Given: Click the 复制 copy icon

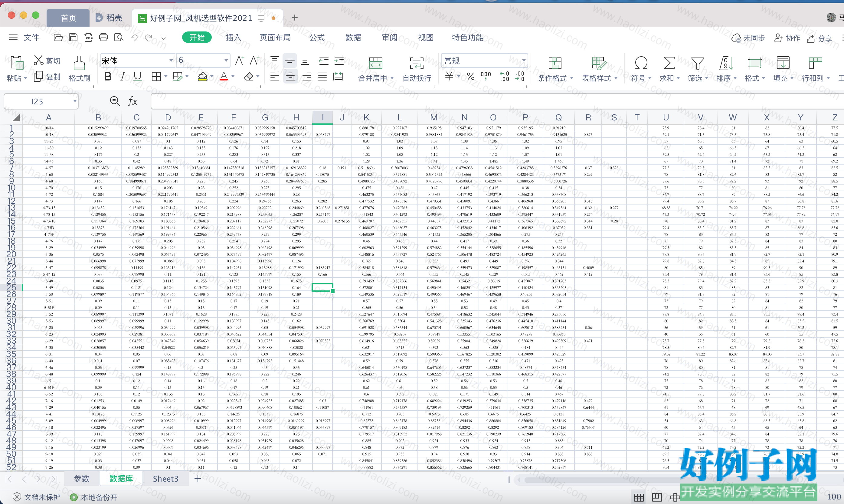Looking at the screenshot, I should coord(38,77).
